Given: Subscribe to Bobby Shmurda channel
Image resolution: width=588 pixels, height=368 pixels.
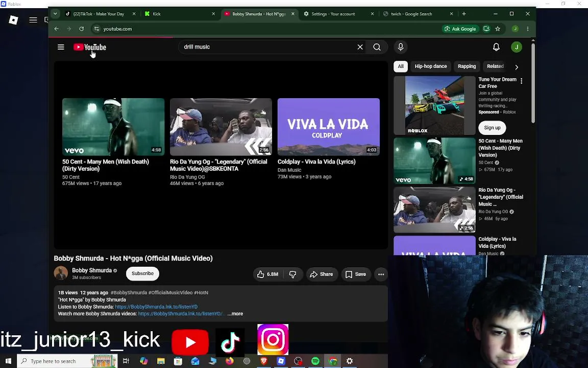Looking at the screenshot, I should point(142,273).
